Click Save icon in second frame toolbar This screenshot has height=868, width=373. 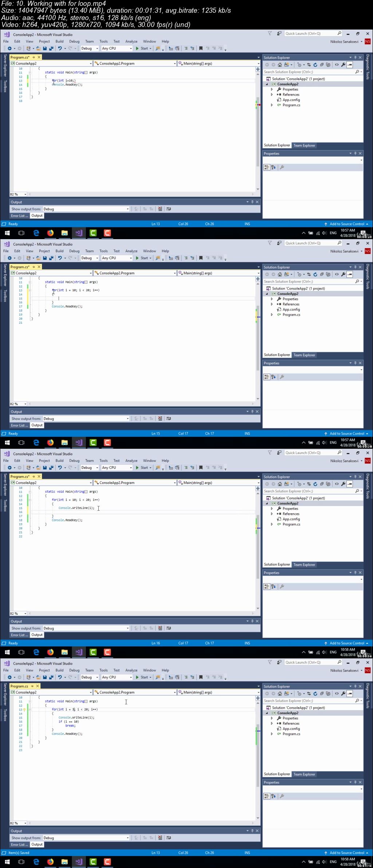(45, 258)
